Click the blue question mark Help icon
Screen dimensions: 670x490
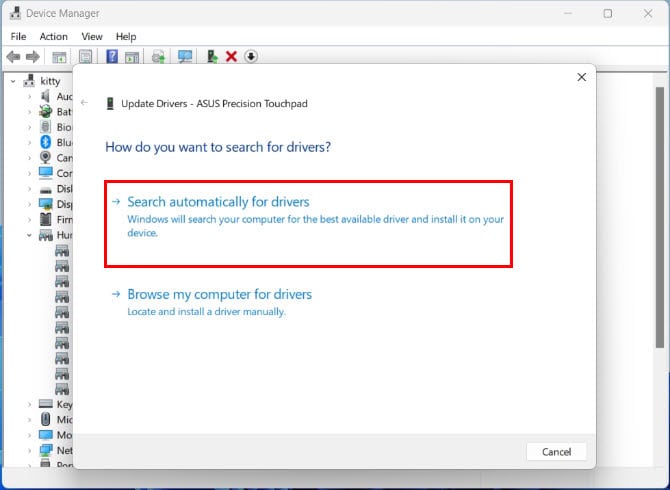112,56
